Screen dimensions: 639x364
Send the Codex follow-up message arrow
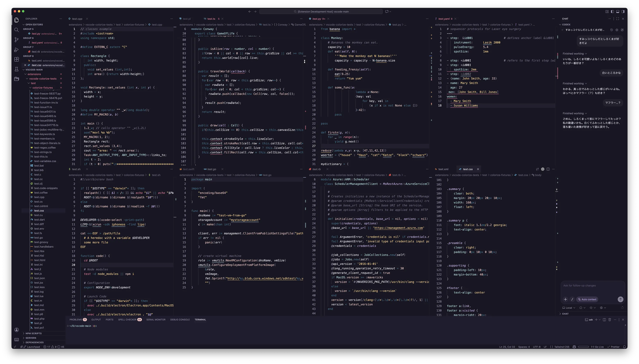pyautogui.click(x=621, y=300)
